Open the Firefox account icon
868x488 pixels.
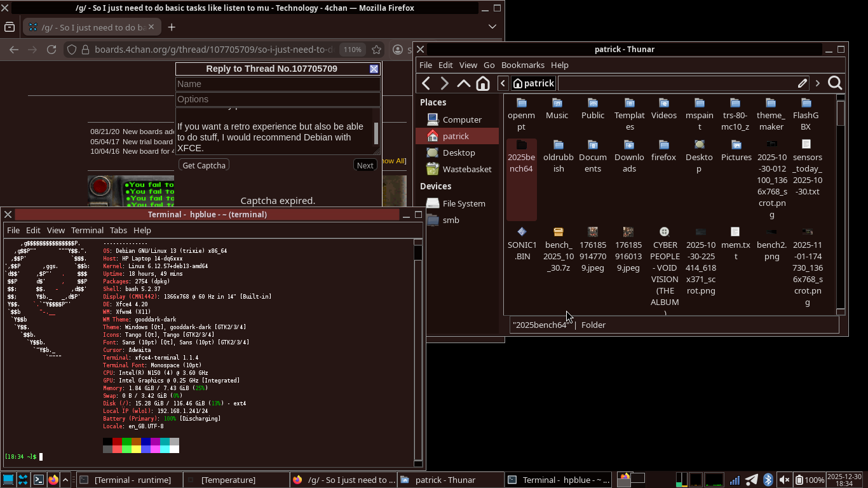point(398,50)
